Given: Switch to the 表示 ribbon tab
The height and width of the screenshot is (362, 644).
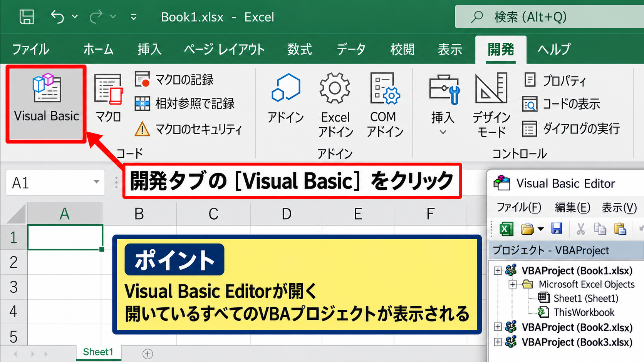Looking at the screenshot, I should (x=450, y=49).
